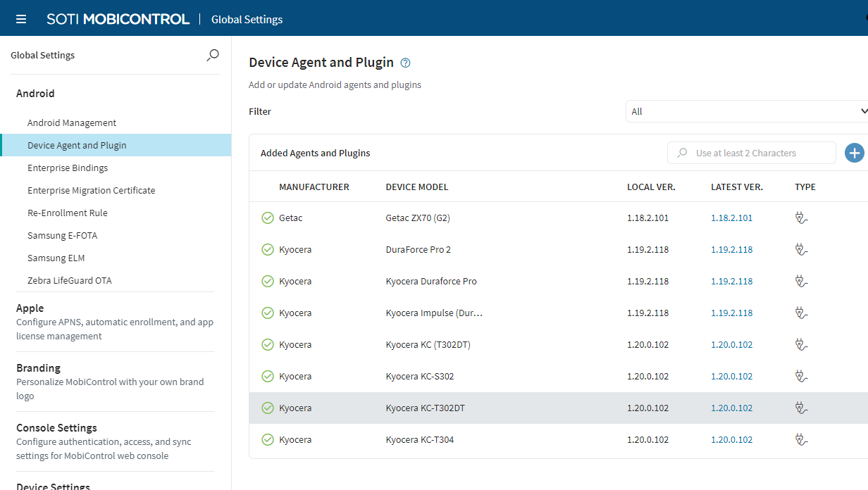Expand the Apple settings section
Image resolution: width=868 pixels, height=490 pixels.
tap(30, 308)
